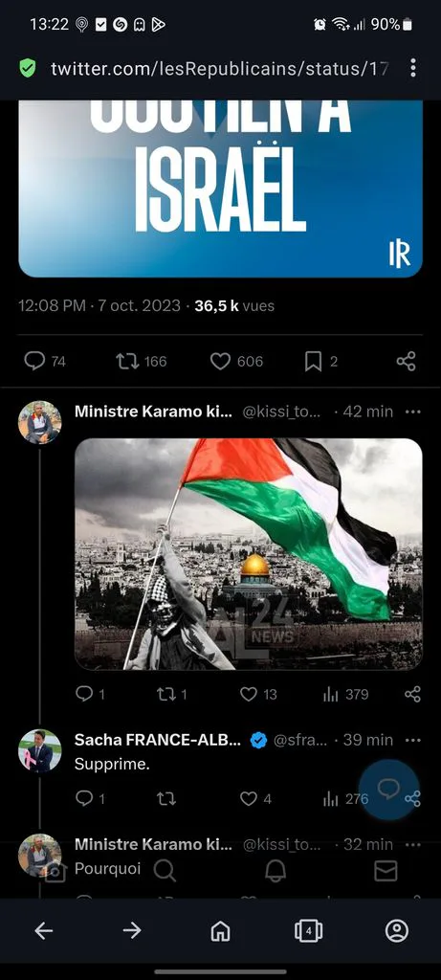
Task: Reply to the Les Républicains tweet with 74 comments
Action: 35,361
